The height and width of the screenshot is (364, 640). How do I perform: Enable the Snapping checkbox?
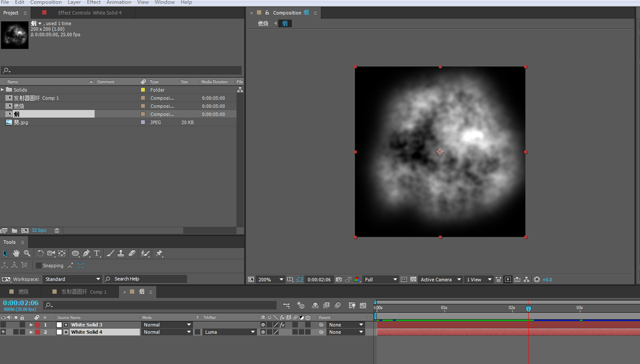click(x=39, y=266)
